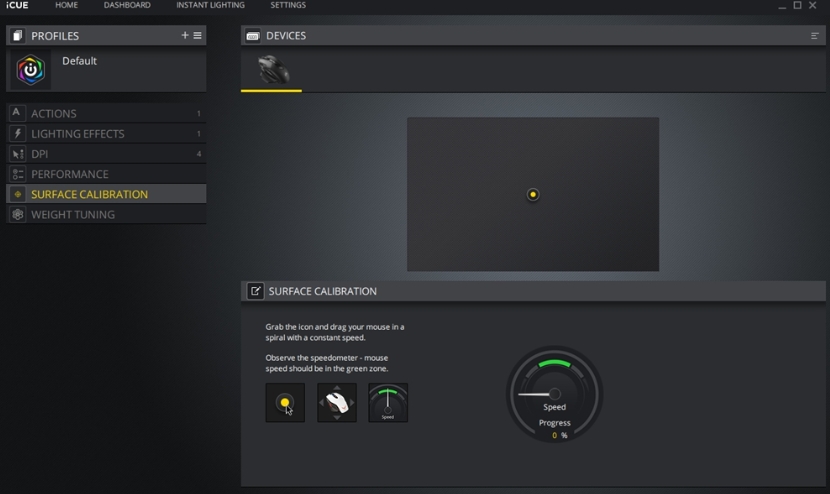
Task: Click the SURFACE CALIBRATION panel header
Action: click(533, 291)
